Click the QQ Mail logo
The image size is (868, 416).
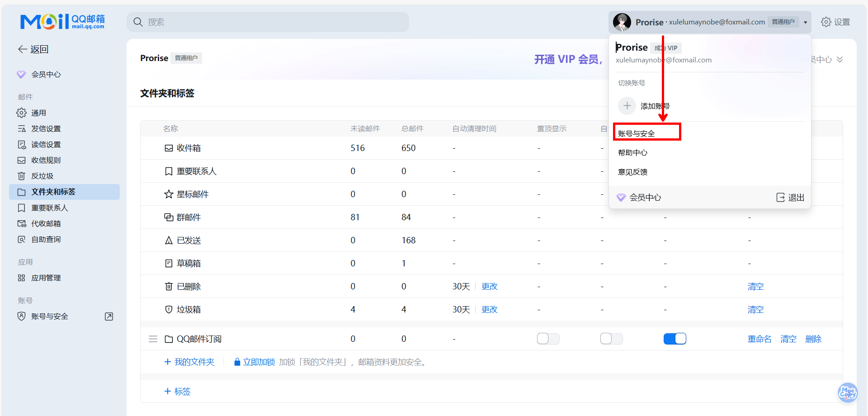tap(62, 21)
